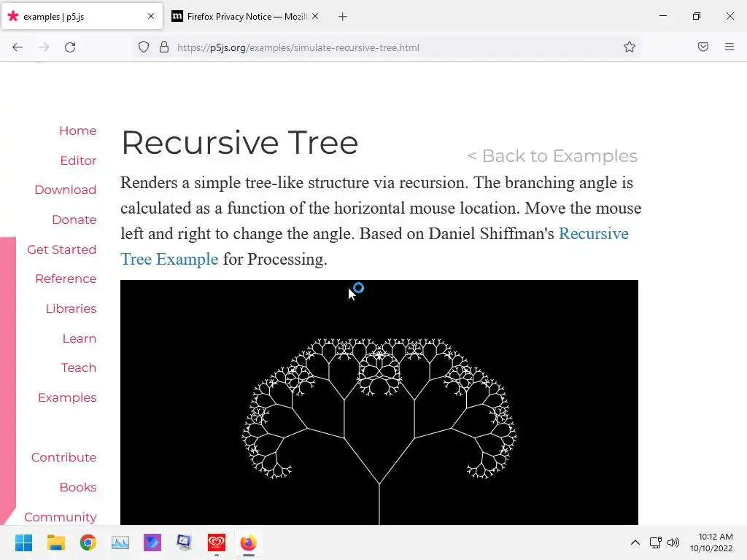Switch to Firefox Privacy Notice tab

coord(245,16)
